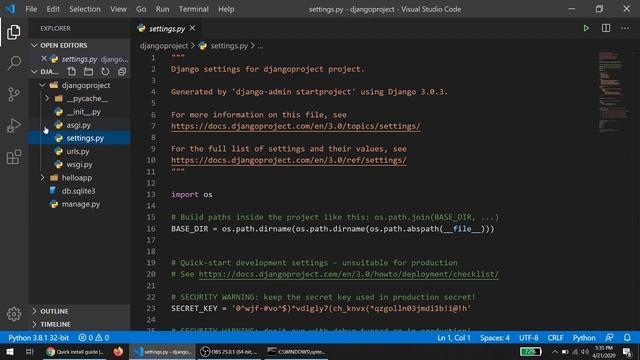Collapse the djangoproject folder

coord(42,85)
